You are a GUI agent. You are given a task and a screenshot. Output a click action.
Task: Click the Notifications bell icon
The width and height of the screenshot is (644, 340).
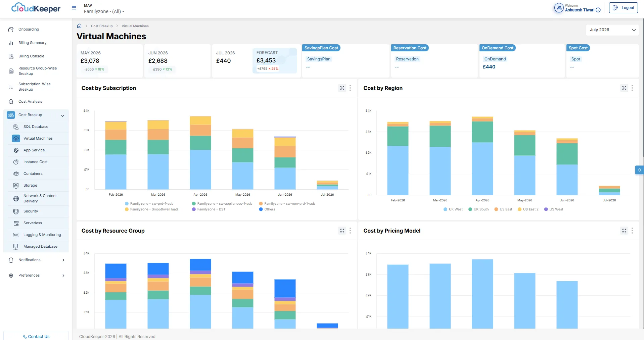11,260
